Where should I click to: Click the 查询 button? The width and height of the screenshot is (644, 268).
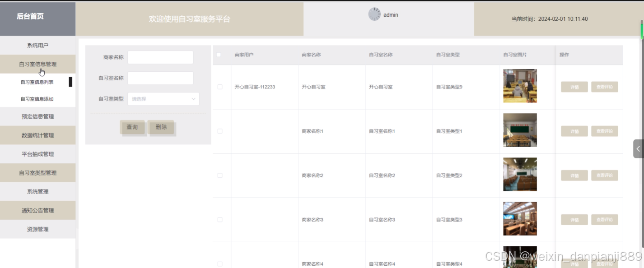(132, 127)
